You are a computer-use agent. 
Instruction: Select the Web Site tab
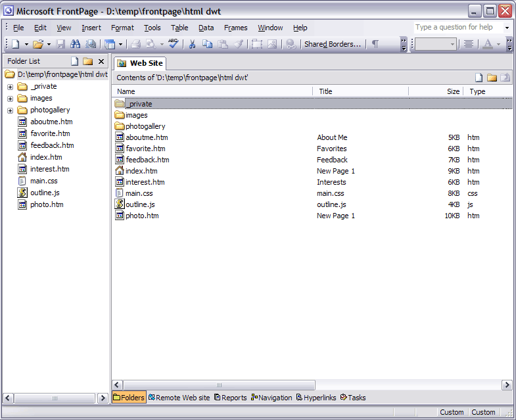(140, 63)
